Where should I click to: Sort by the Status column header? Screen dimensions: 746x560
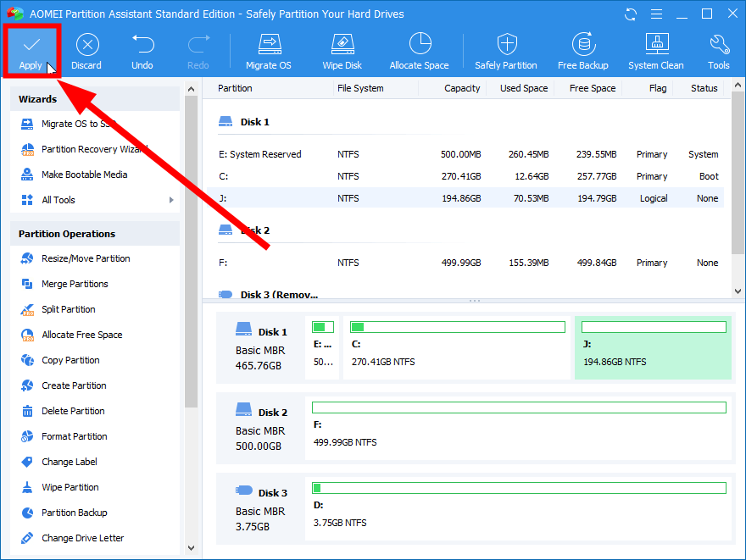pyautogui.click(x=704, y=88)
